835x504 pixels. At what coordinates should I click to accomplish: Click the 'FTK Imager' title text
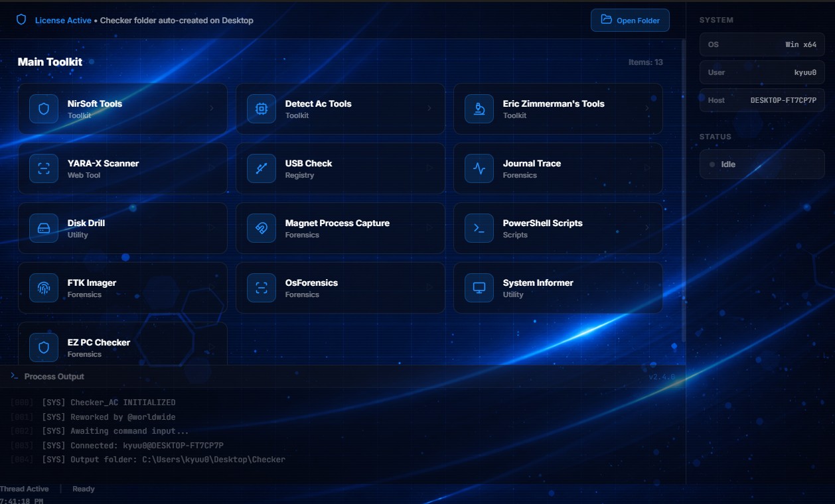pyautogui.click(x=92, y=283)
